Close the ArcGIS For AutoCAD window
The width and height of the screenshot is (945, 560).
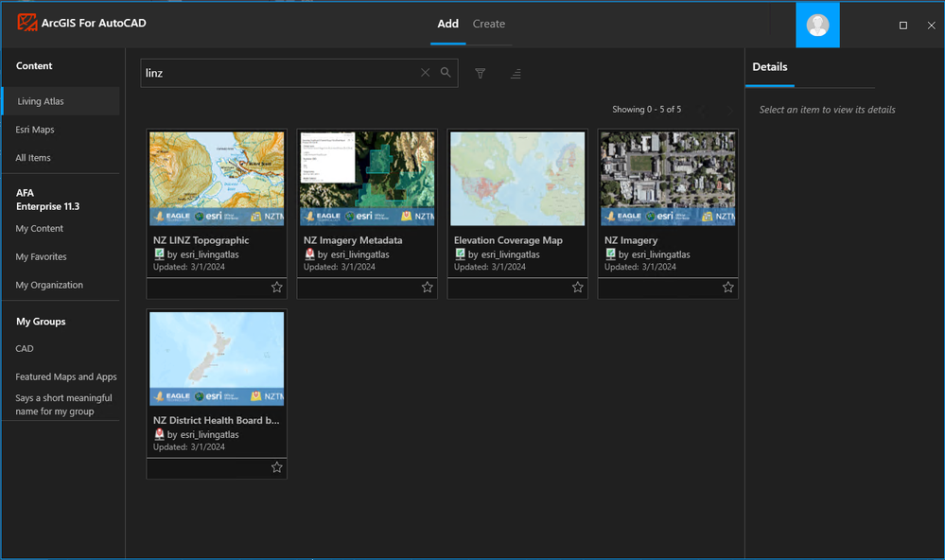pos(931,26)
